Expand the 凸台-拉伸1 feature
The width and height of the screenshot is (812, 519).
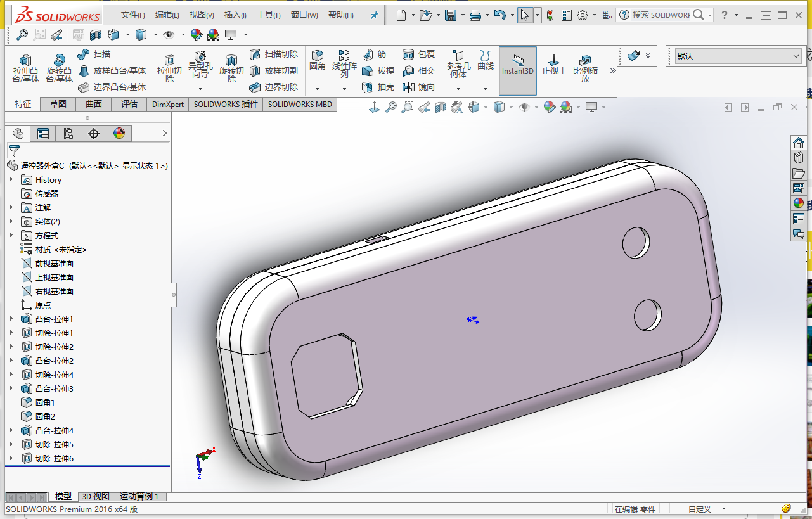[11, 319]
